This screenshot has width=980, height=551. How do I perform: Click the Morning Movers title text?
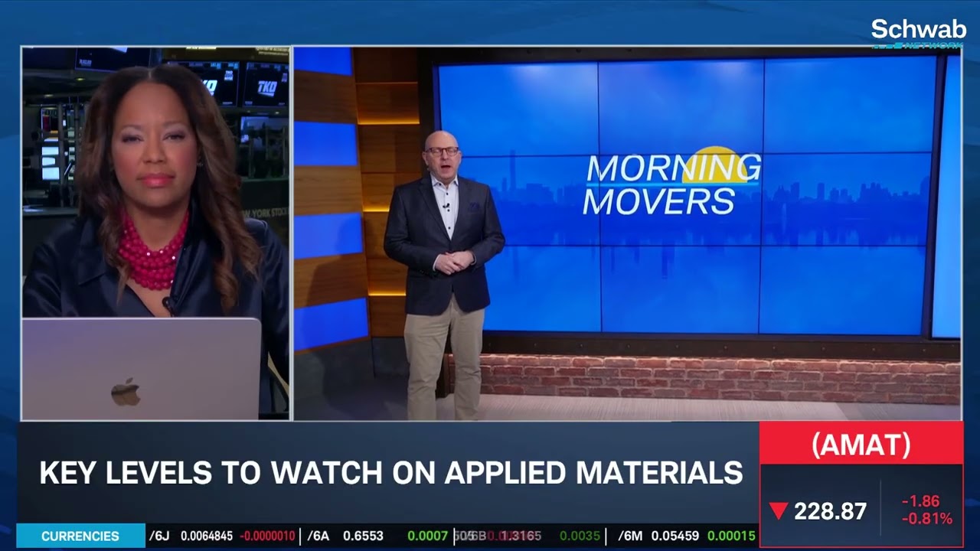click(x=671, y=185)
